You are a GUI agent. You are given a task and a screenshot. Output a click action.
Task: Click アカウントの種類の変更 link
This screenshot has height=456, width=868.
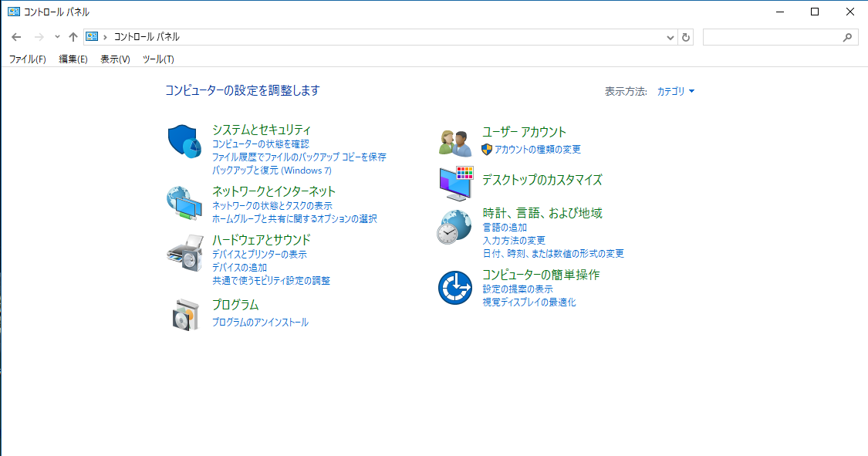coord(537,150)
